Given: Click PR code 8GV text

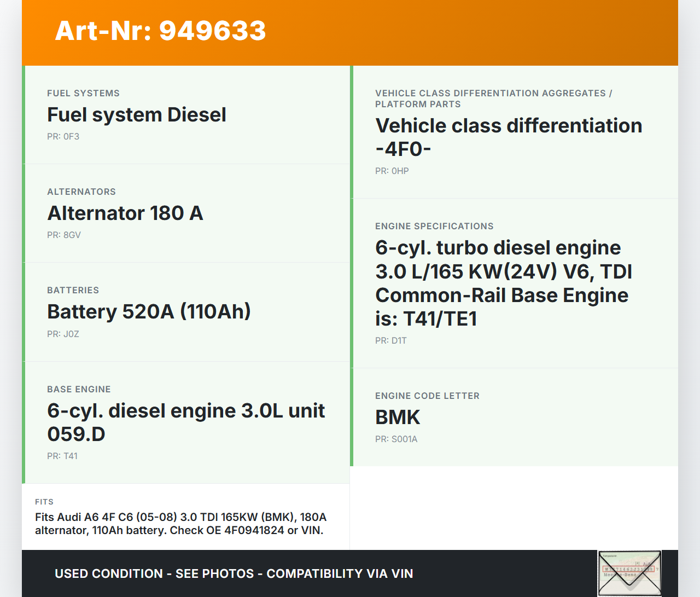Looking at the screenshot, I should pos(63,235).
